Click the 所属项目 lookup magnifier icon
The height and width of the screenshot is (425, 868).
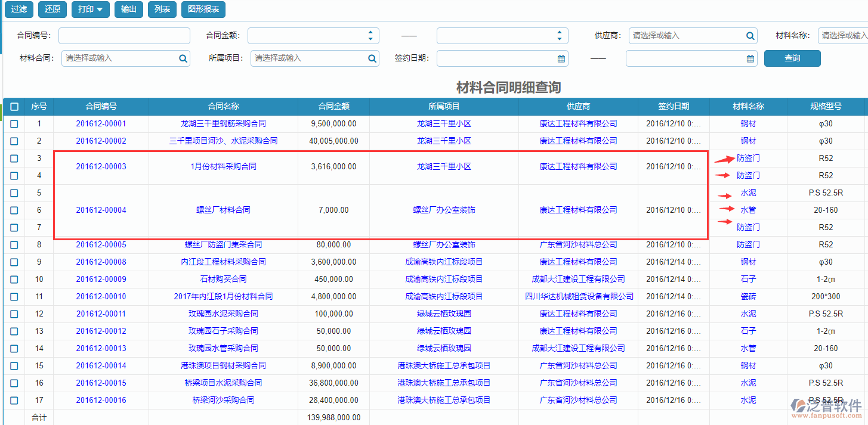372,58
